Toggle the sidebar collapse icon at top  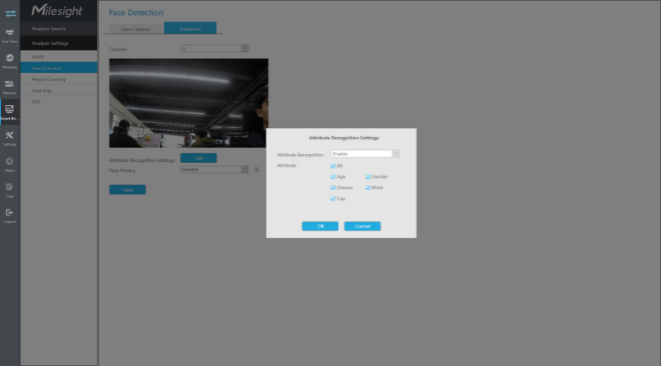pyautogui.click(x=10, y=13)
